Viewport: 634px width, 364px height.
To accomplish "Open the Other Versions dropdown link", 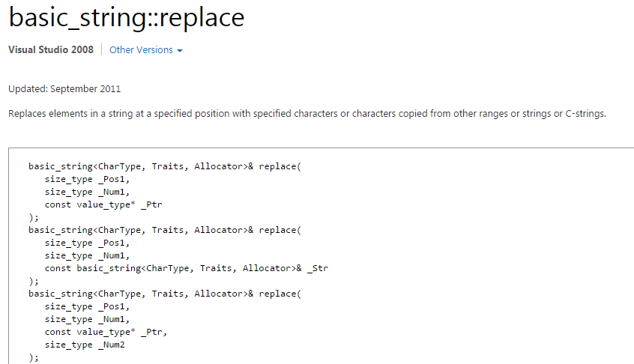I will [145, 50].
